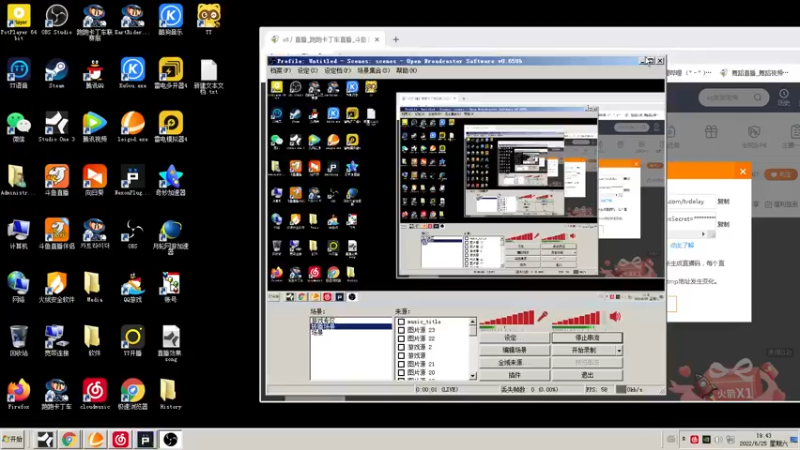The image size is (800, 450).
Task: Open 新建文本文档.txt file on the desktop
Action: pos(209,77)
